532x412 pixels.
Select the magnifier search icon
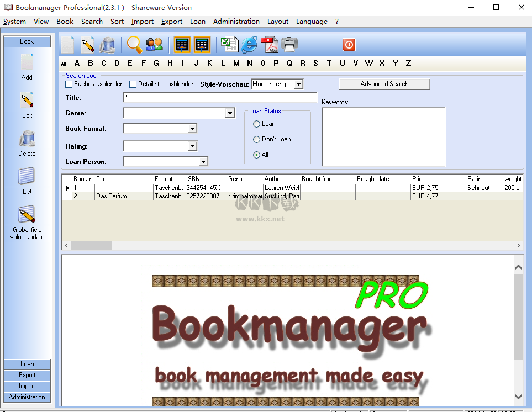(134, 44)
